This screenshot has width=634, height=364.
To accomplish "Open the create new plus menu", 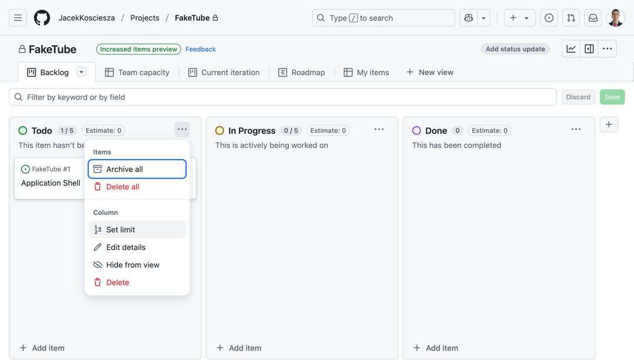I will coord(520,18).
